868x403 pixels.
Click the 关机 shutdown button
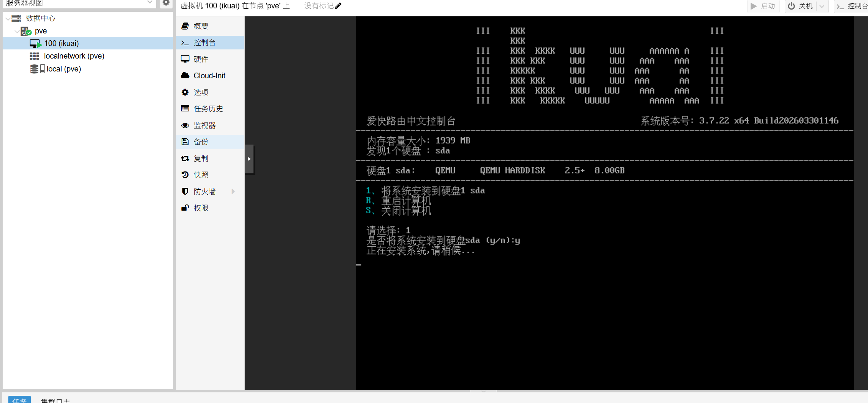[x=800, y=6]
